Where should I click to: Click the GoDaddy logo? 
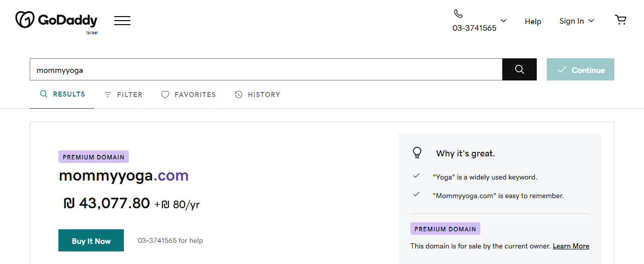click(56, 21)
